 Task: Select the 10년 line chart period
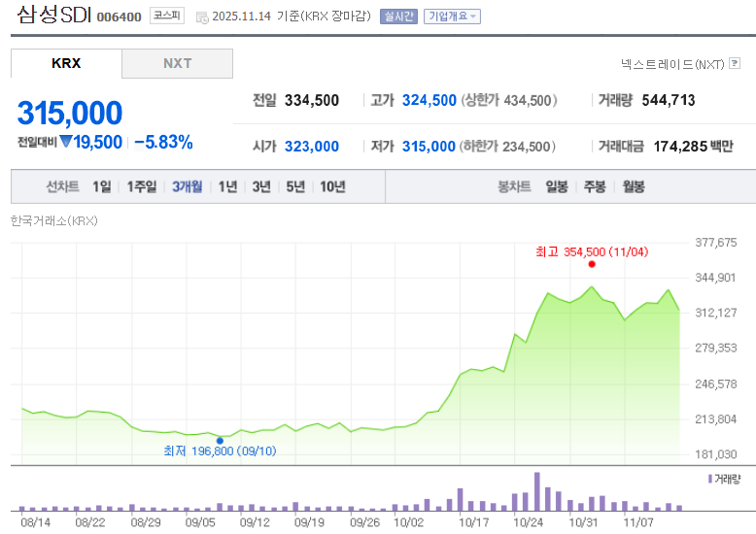(332, 186)
